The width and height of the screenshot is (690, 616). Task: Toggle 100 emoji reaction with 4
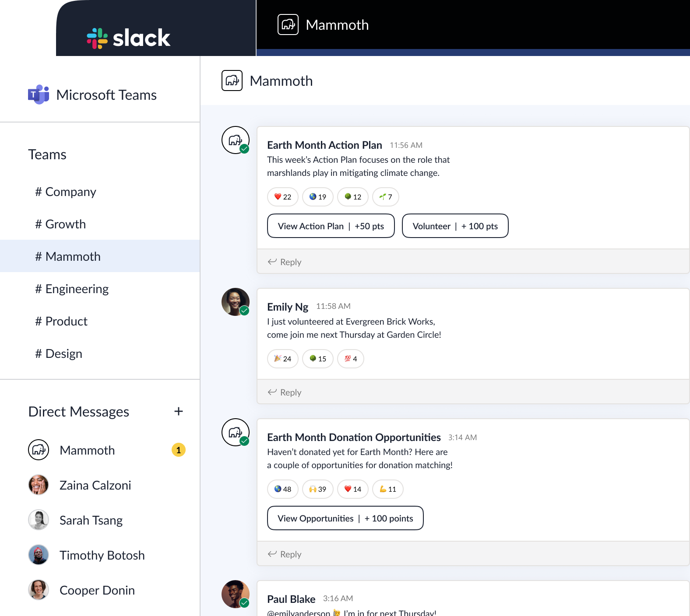click(x=351, y=359)
